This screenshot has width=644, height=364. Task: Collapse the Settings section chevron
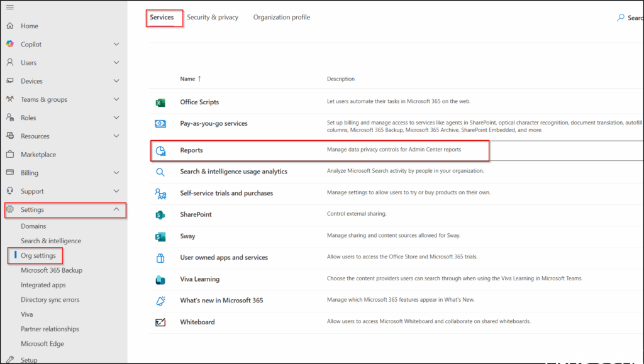click(x=116, y=210)
